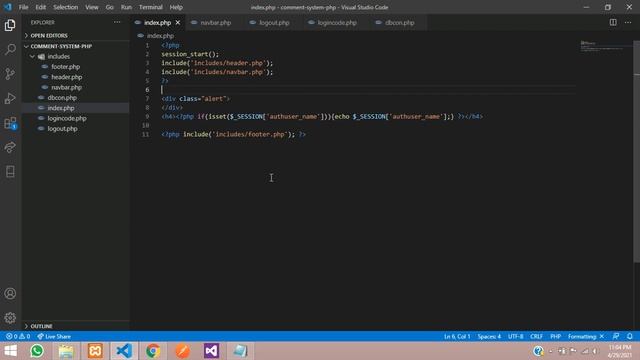
Task: Click the Formatting status indicator
Action: [585, 336]
